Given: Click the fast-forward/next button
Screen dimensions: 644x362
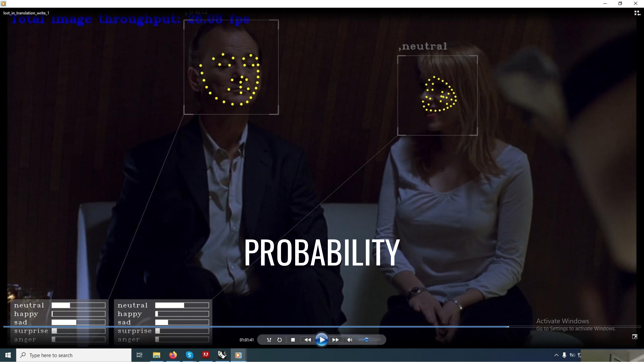Looking at the screenshot, I should pyautogui.click(x=336, y=340).
